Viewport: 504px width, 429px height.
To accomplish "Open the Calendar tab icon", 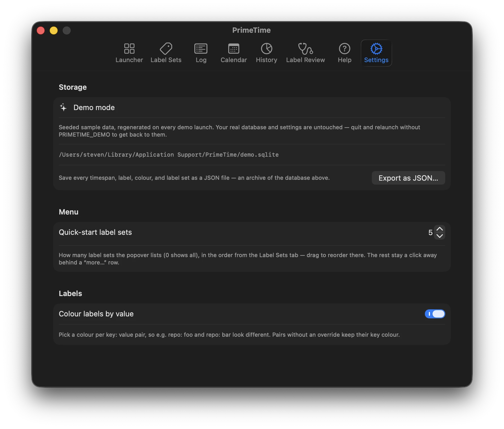I will point(234,49).
